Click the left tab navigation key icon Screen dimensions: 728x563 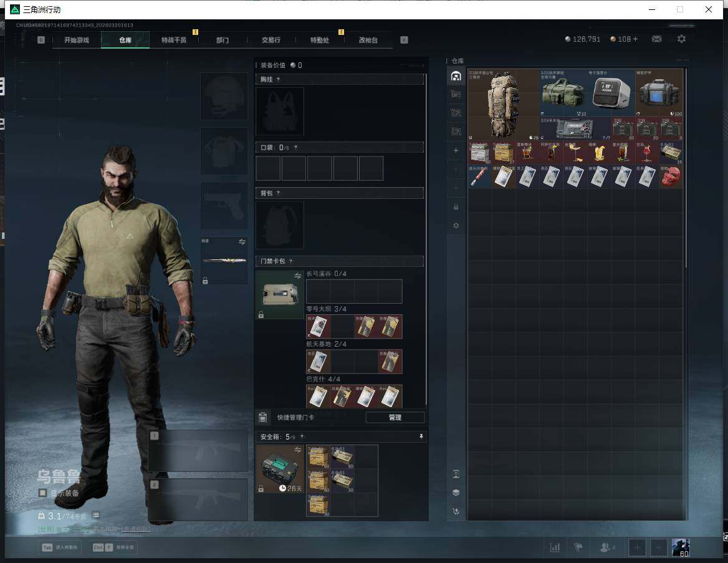(41, 40)
